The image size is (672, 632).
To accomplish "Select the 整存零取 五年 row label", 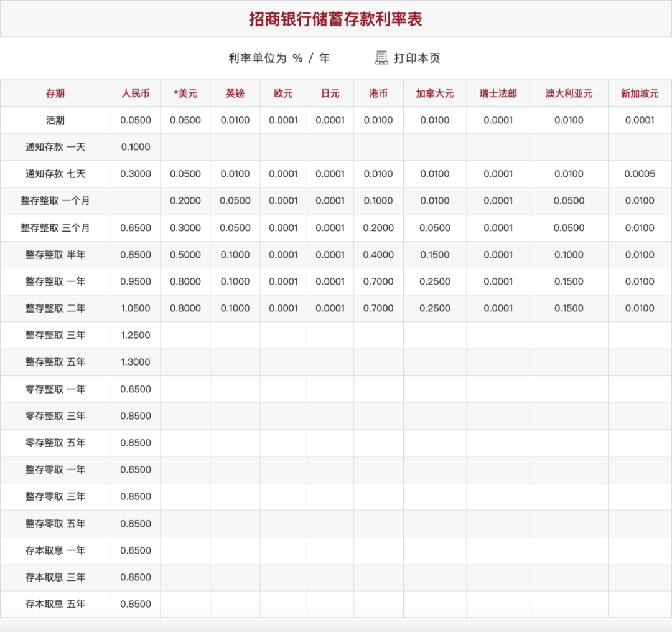I will click(55, 524).
